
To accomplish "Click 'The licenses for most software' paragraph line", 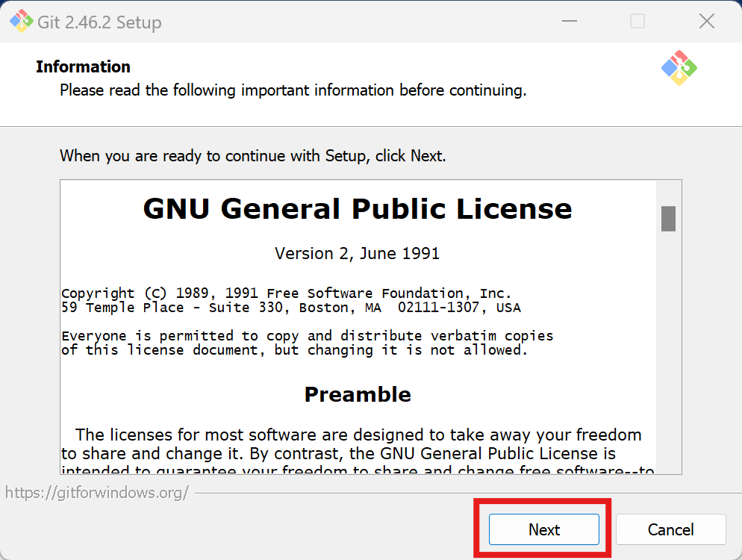I will click(x=358, y=435).
